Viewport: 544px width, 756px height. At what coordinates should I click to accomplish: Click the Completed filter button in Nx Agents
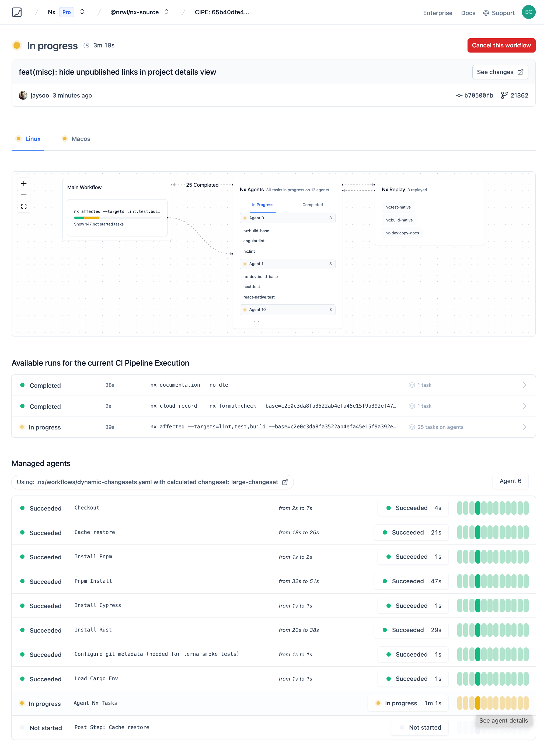click(x=312, y=205)
